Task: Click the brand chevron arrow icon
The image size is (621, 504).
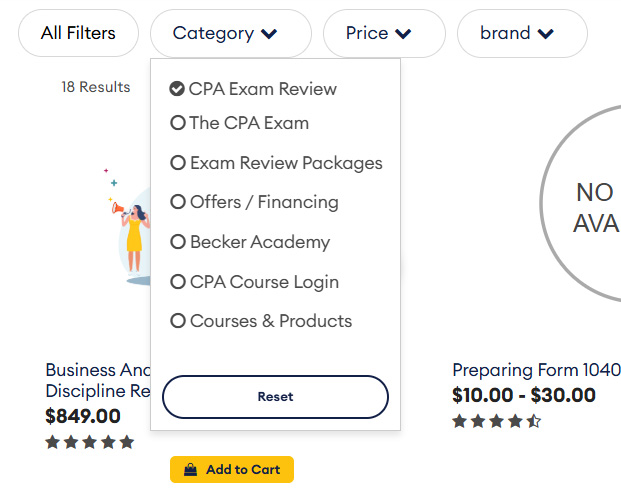Action: click(x=545, y=34)
